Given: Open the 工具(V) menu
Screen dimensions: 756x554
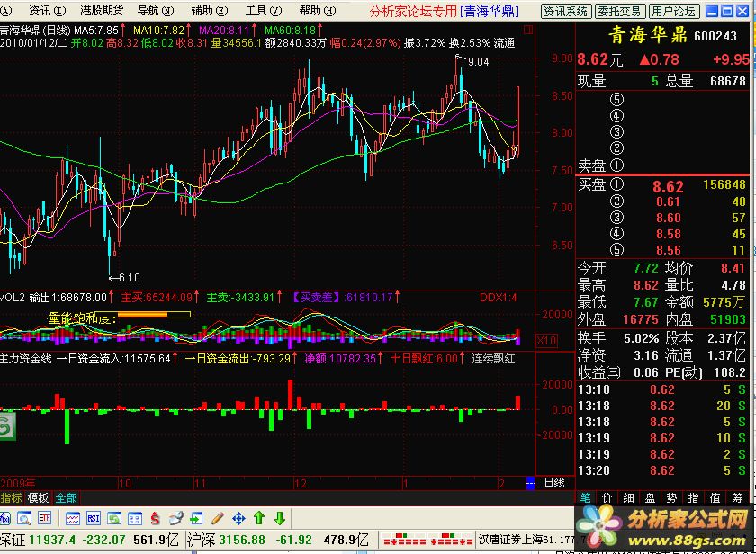Looking at the screenshot, I should [264, 11].
